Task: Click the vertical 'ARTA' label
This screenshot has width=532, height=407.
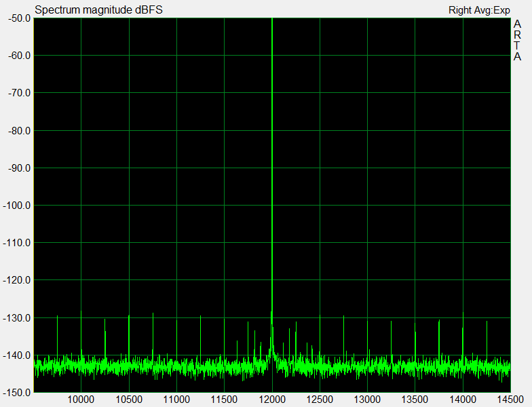Action: point(517,41)
